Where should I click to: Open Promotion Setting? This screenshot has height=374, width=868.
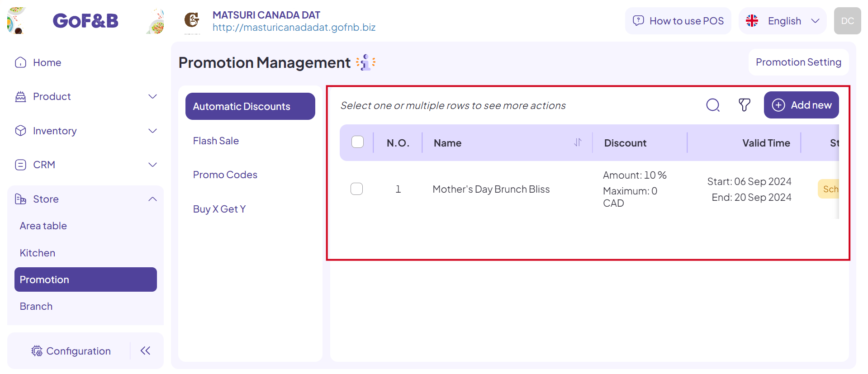(798, 62)
